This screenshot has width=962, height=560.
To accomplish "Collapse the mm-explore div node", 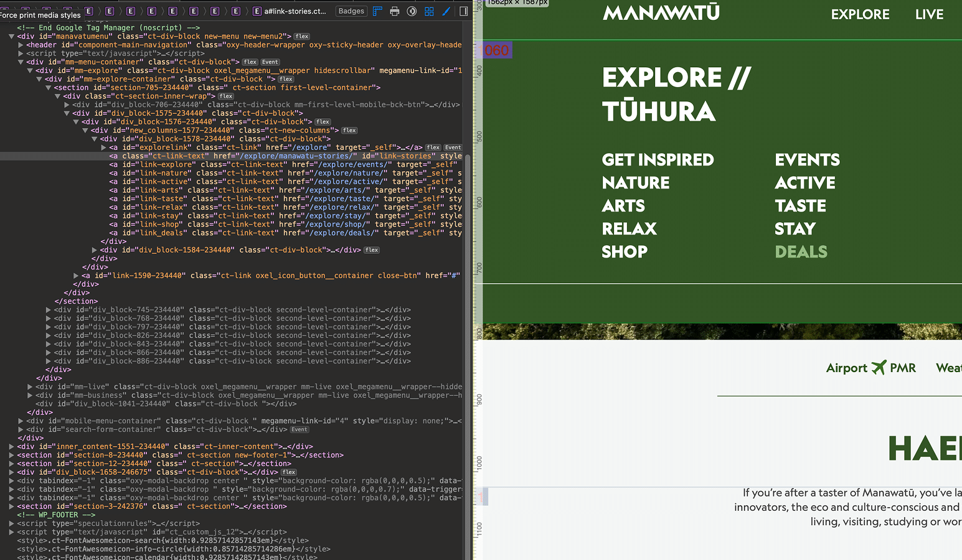I will 30,71.
